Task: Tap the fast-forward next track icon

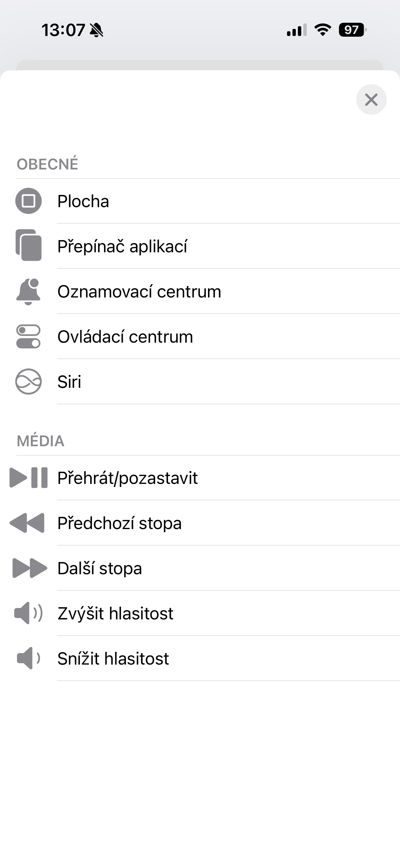Action: pyautogui.click(x=30, y=568)
